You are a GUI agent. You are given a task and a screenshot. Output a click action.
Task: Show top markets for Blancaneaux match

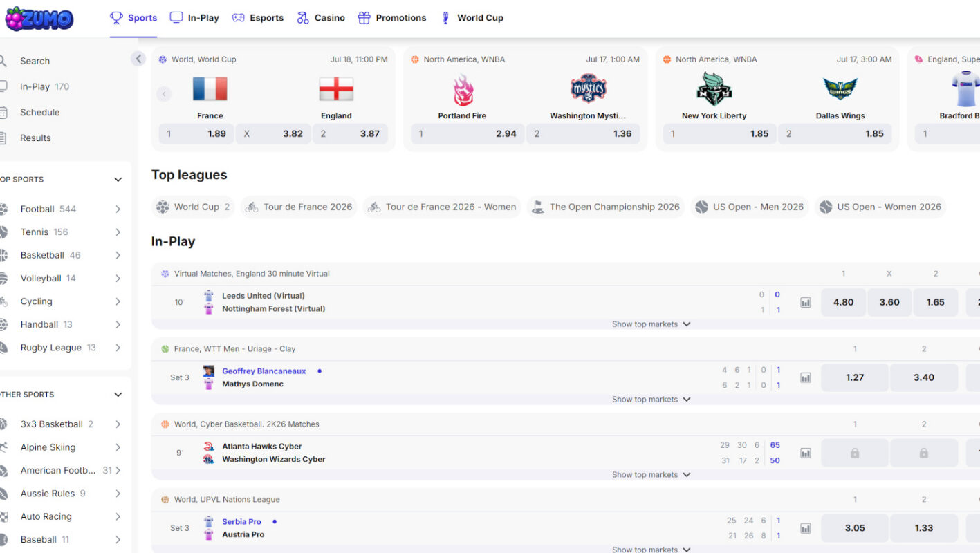pyautogui.click(x=651, y=400)
